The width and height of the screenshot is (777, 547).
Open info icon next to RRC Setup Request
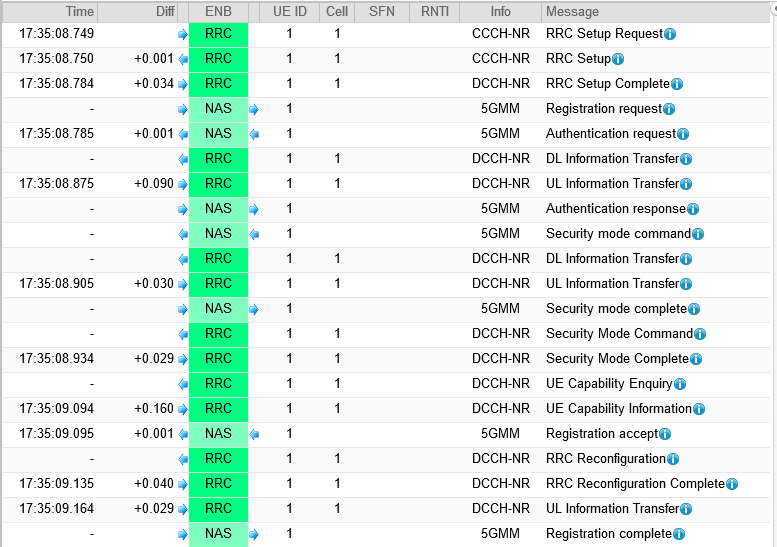click(x=670, y=34)
